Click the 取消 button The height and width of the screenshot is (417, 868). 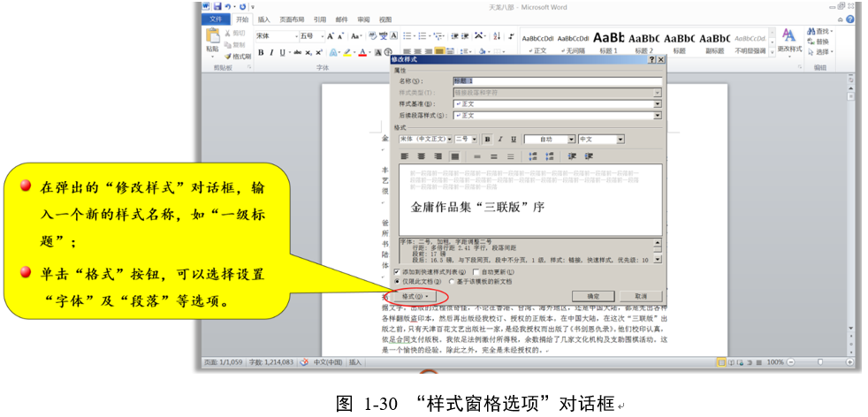pos(641,296)
